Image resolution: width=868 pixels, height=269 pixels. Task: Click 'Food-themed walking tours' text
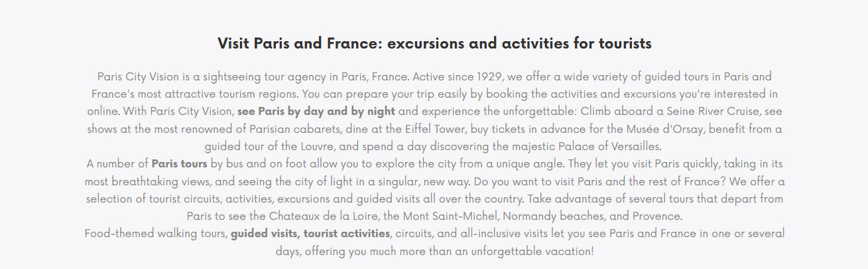click(x=156, y=233)
